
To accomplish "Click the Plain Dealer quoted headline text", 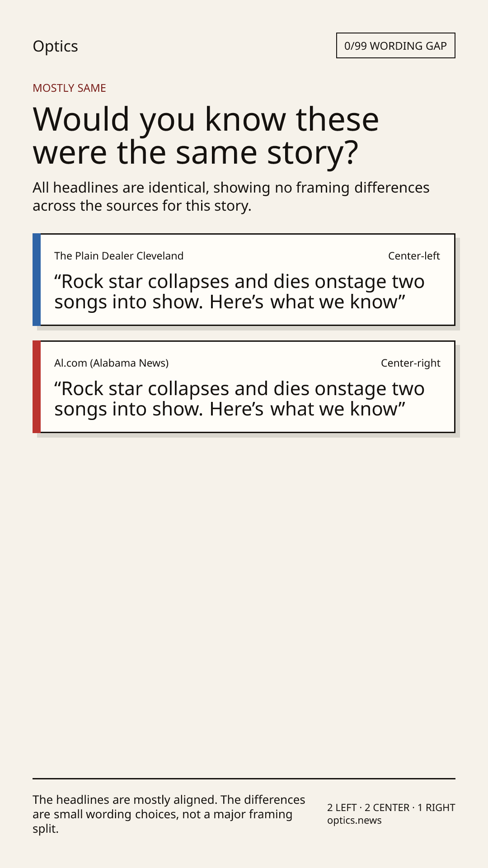I will [239, 292].
